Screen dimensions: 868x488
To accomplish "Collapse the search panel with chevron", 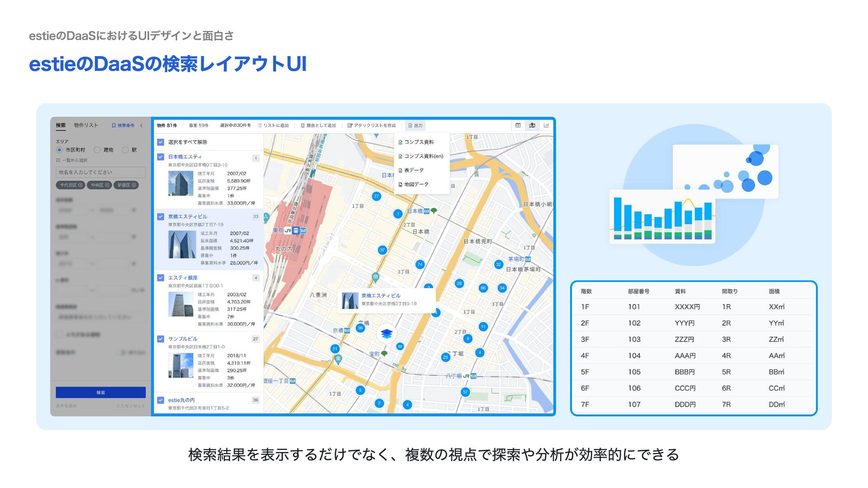I will (x=142, y=126).
